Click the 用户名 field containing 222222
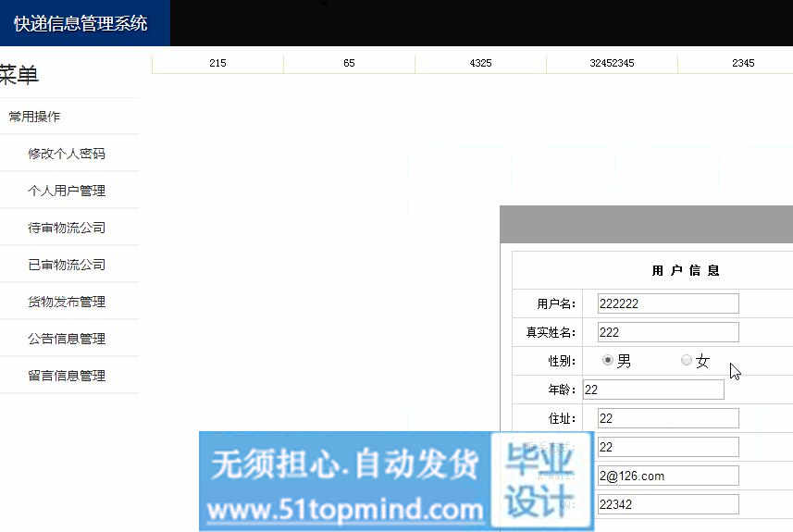 (x=667, y=303)
